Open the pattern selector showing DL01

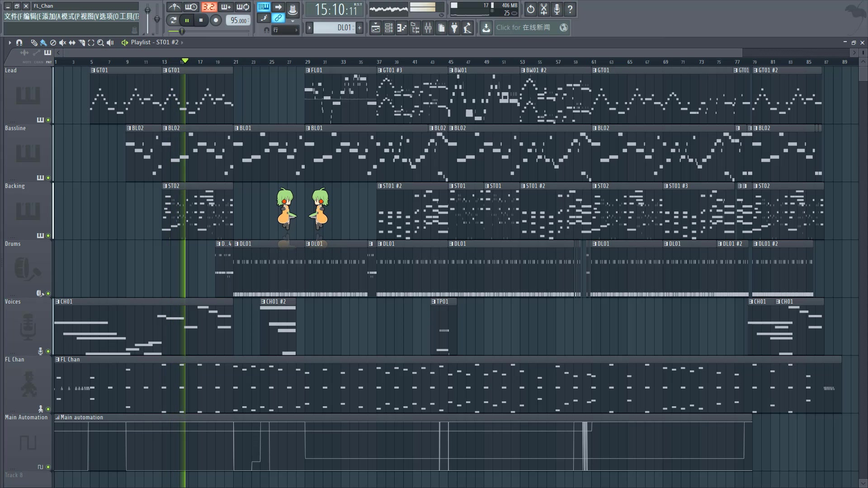pos(335,28)
